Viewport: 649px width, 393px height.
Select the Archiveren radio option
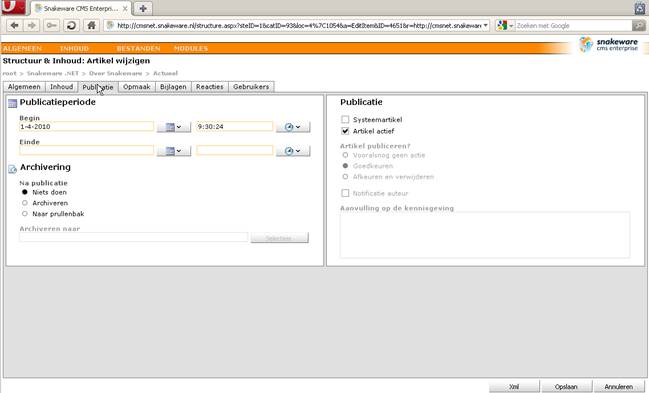click(25, 203)
